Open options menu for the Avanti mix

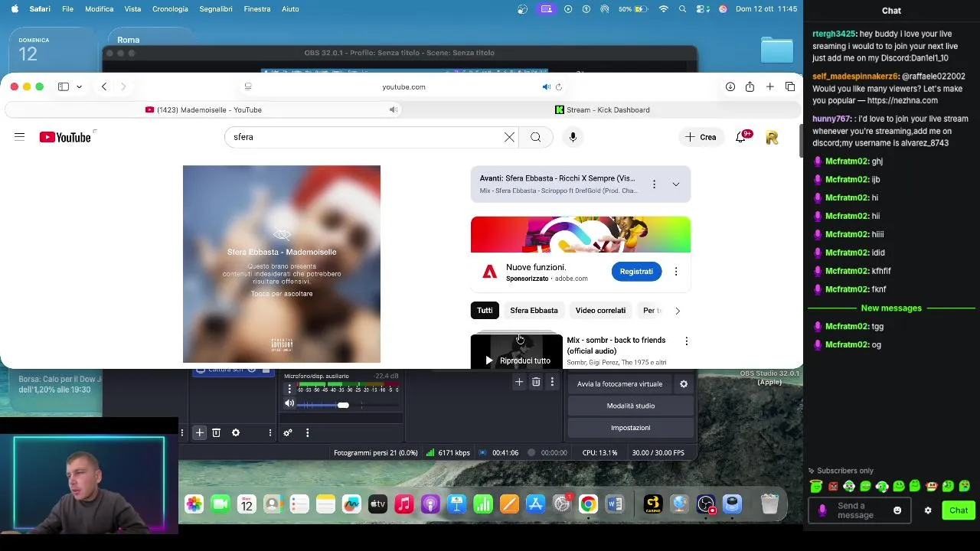(x=654, y=184)
